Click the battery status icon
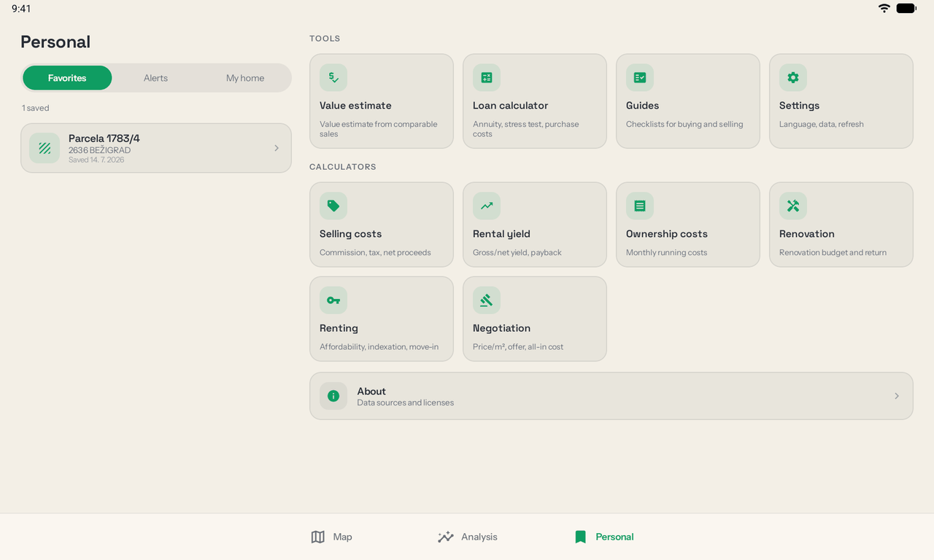 [906, 8]
